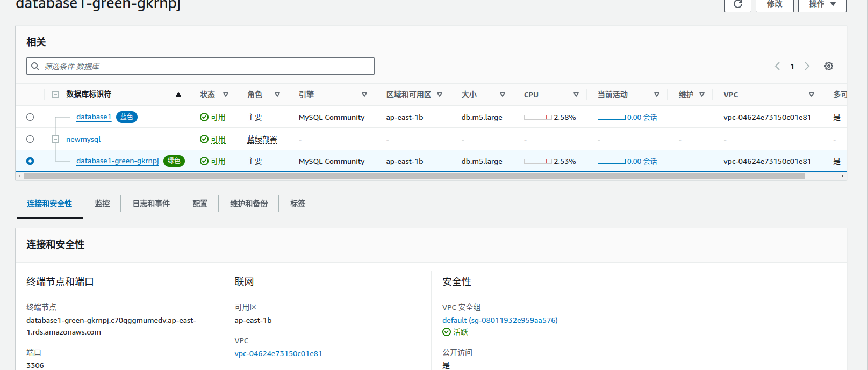The image size is (868, 370).
Task: Open table preferences gear icon
Action: point(829,66)
